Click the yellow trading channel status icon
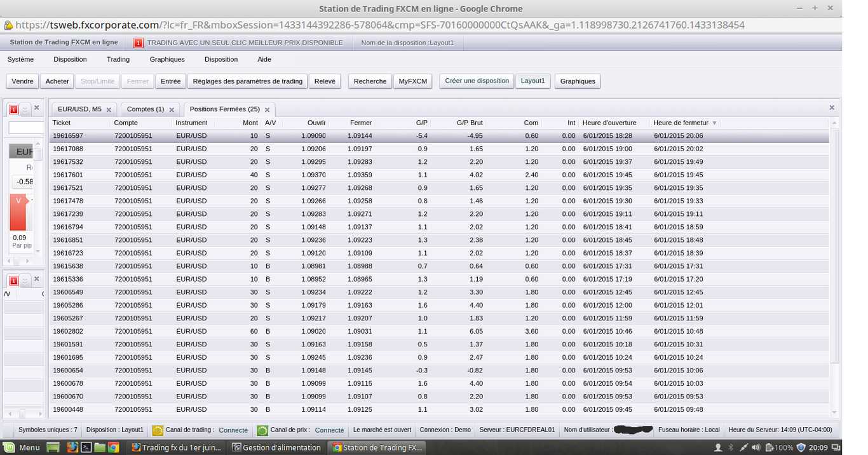 pos(158,430)
